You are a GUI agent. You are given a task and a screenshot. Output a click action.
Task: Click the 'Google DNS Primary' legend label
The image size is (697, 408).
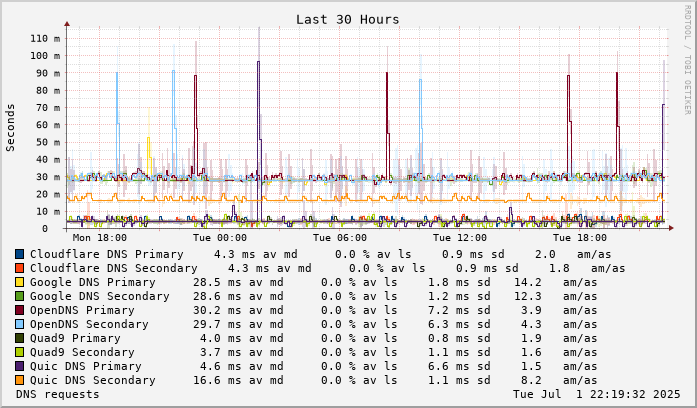(92, 282)
